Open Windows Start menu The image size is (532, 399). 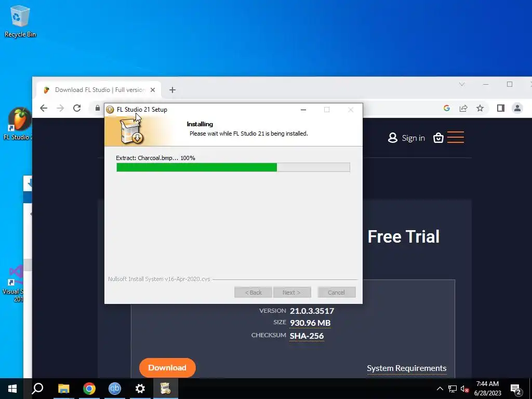pyautogui.click(x=12, y=389)
